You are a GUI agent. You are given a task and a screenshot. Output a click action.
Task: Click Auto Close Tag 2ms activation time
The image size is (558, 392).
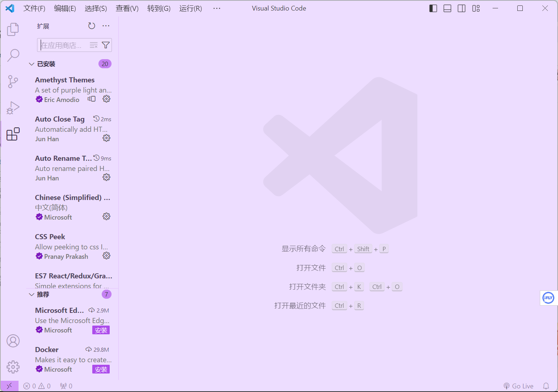(102, 119)
